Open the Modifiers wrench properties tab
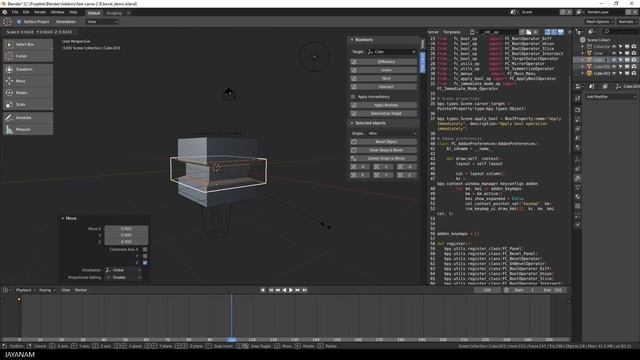This screenshot has width=640, height=360. tap(578, 178)
